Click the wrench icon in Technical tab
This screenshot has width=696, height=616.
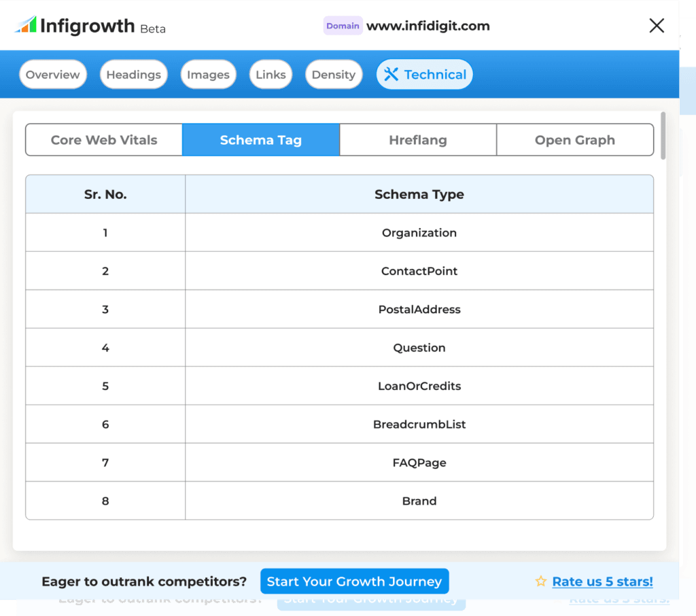tap(391, 75)
